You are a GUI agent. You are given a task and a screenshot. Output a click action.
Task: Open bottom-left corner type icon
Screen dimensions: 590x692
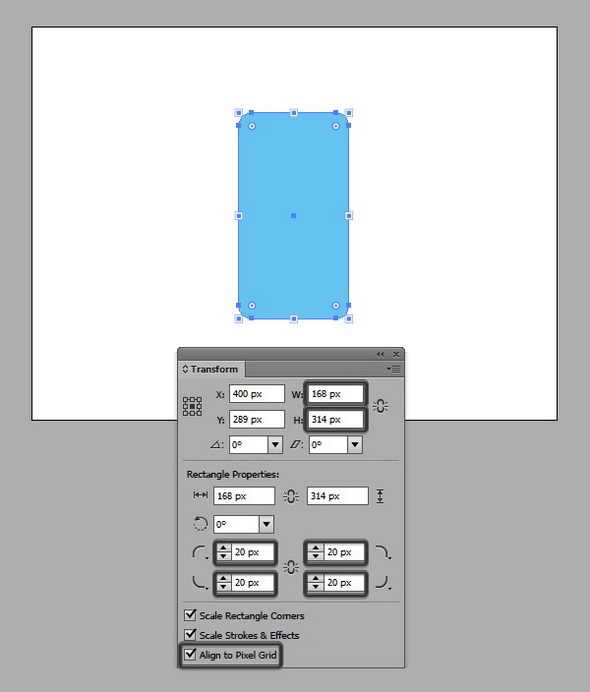tap(200, 583)
